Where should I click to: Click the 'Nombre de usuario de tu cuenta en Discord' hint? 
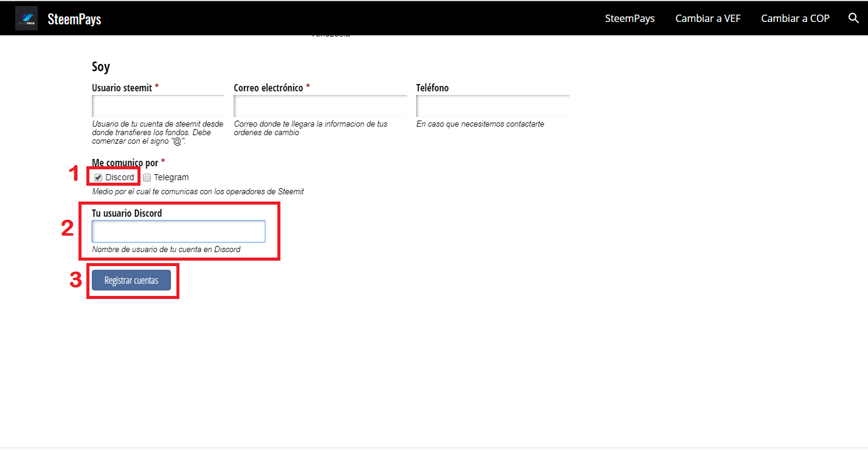coord(166,250)
